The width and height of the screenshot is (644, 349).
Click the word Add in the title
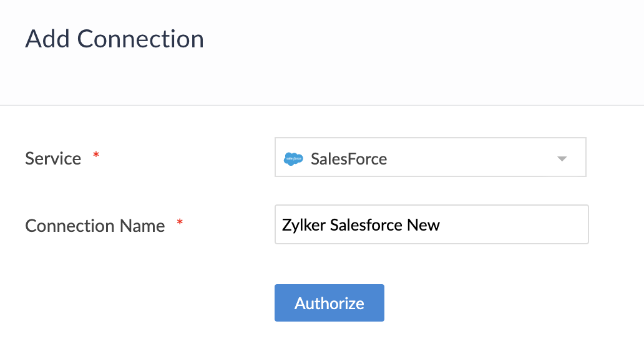click(x=47, y=39)
